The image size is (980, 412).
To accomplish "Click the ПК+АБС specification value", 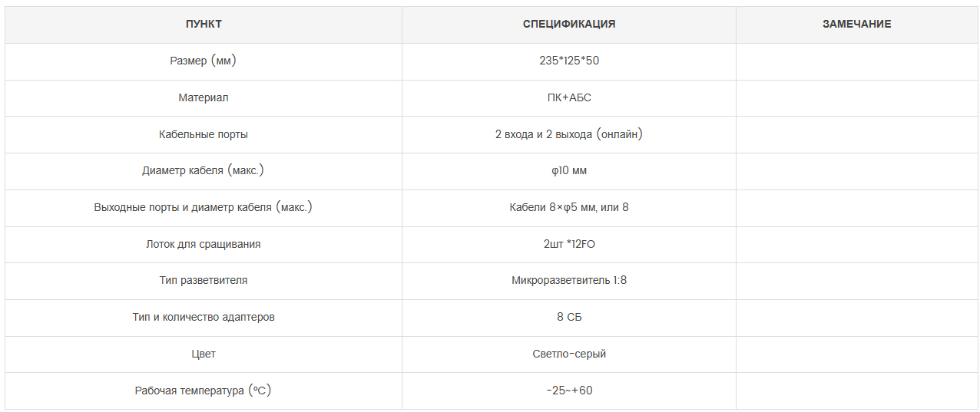I will point(569,98).
